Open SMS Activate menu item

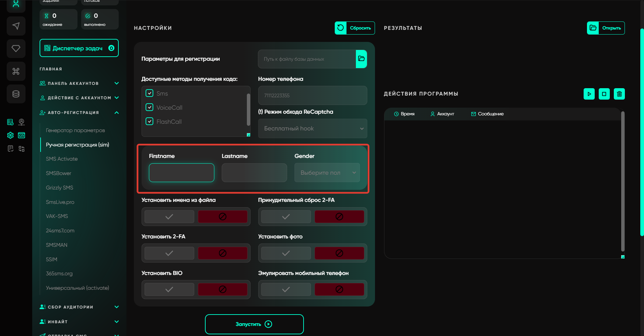pyautogui.click(x=62, y=159)
